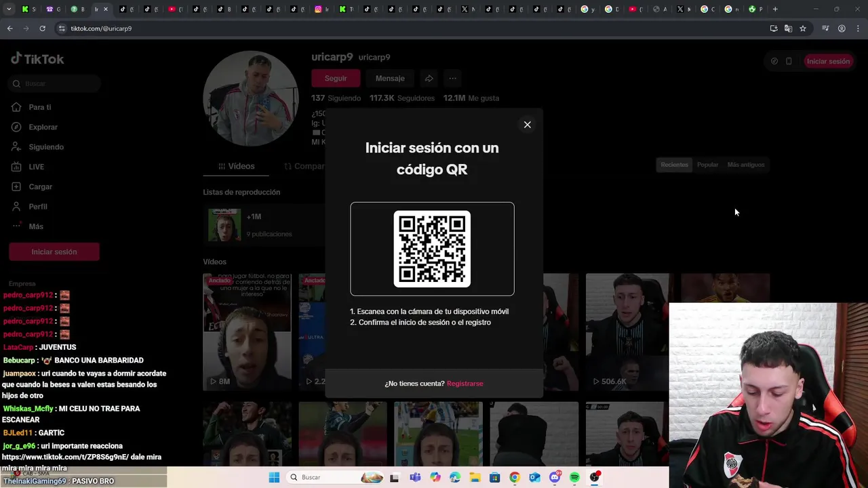This screenshot has width=868, height=488.
Task: Click the address bar URL
Action: 102,28
